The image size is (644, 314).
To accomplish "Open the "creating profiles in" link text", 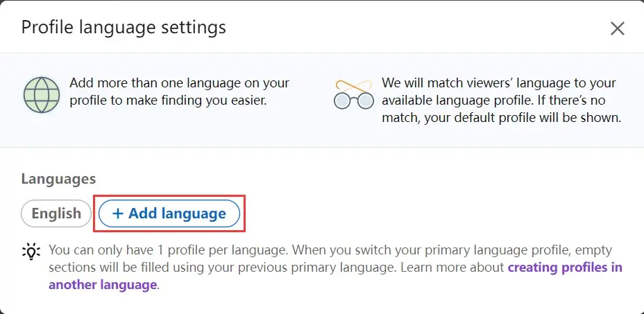I will [565, 267].
